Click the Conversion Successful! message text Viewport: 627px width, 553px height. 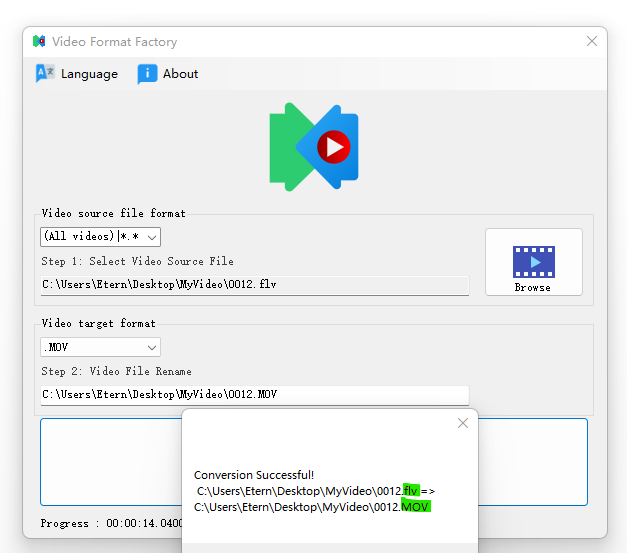(254, 475)
